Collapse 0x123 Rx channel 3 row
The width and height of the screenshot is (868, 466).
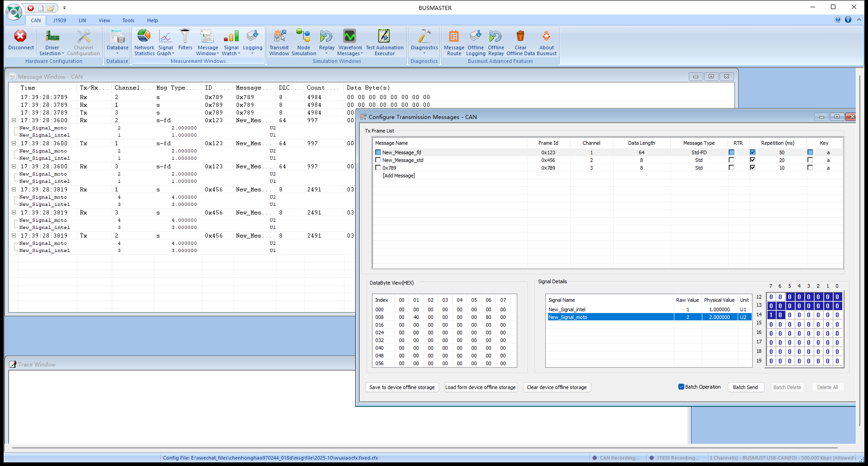pos(14,166)
